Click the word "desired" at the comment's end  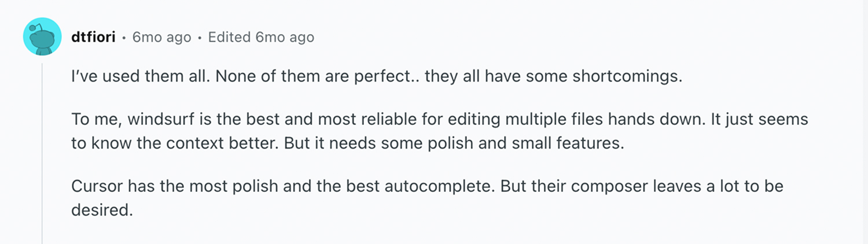(102, 210)
